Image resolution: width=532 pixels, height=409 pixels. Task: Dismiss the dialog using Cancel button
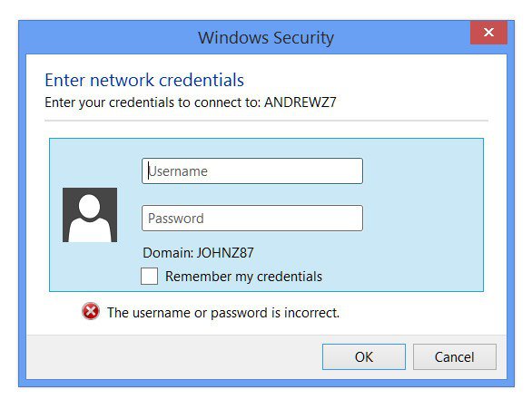[455, 356]
